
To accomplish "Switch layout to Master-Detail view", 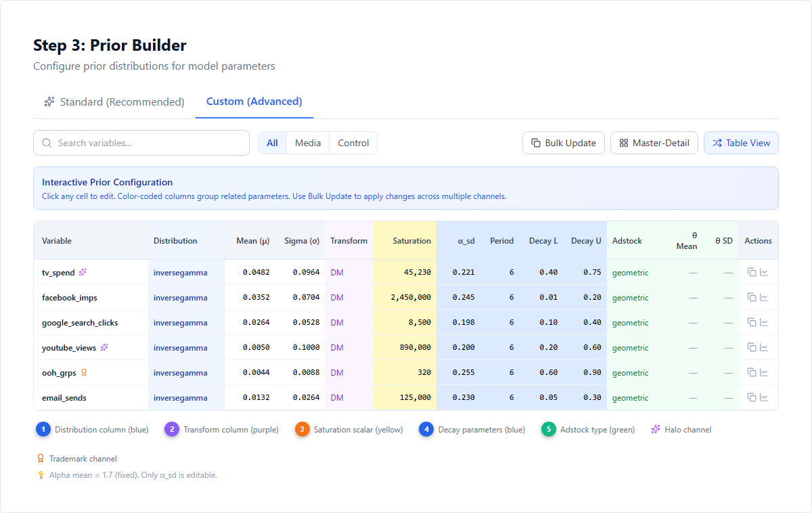I will [x=654, y=143].
